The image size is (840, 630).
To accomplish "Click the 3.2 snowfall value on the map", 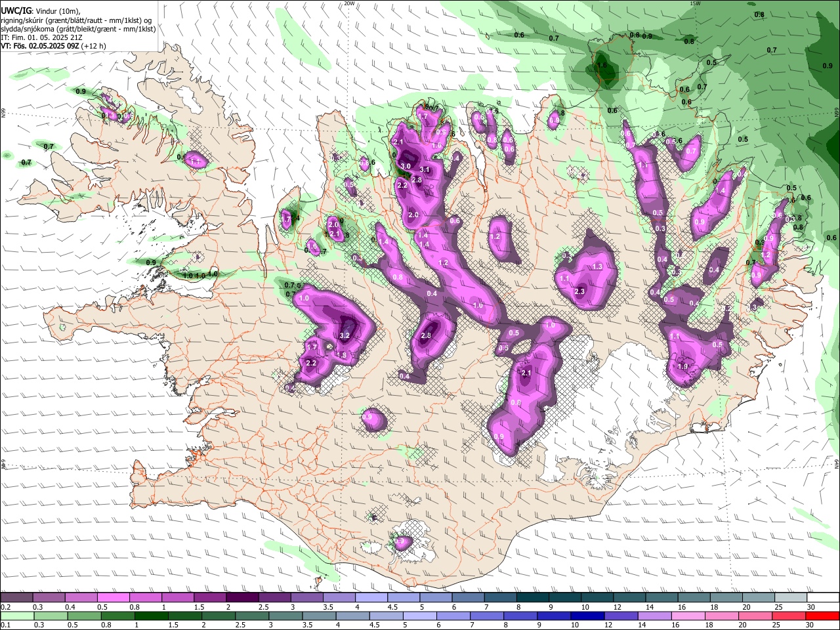I will click(345, 335).
